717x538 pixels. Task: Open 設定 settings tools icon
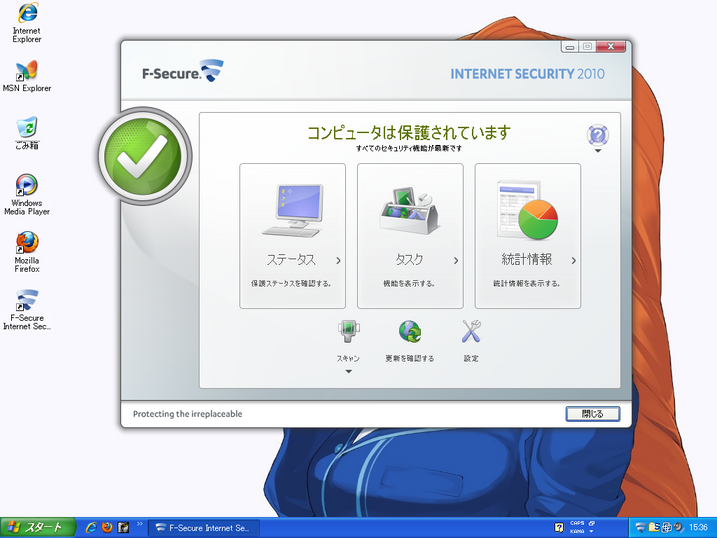click(x=471, y=332)
